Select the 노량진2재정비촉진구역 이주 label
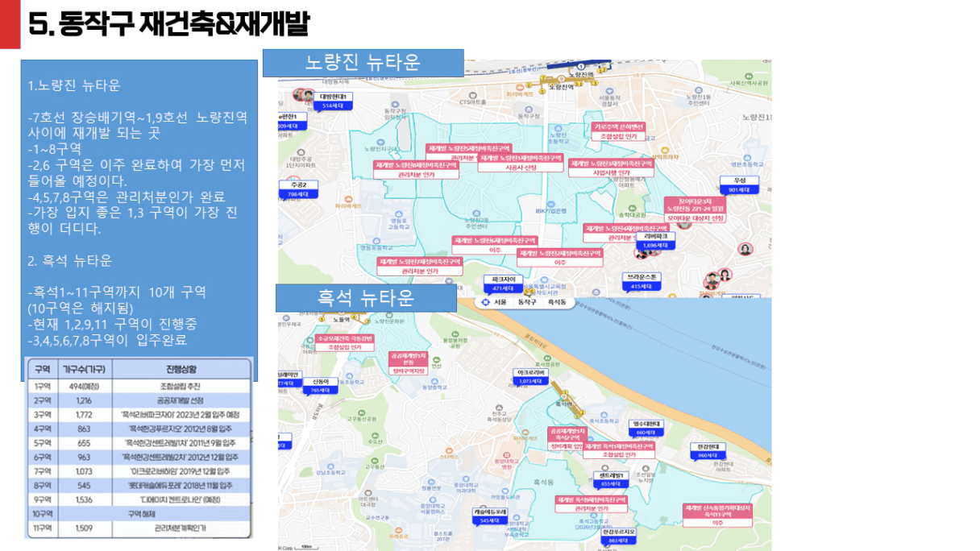Viewport: 980px width, 551px height. pyautogui.click(x=560, y=258)
